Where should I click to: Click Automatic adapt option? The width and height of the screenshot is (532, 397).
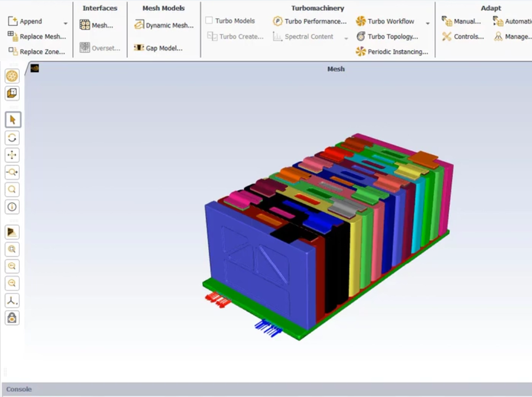point(512,21)
